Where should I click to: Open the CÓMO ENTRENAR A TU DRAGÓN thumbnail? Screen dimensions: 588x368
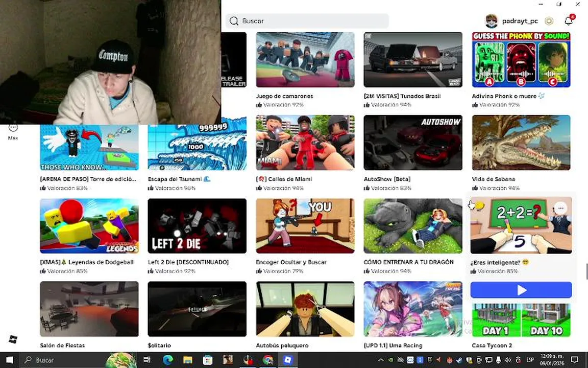pos(413,226)
